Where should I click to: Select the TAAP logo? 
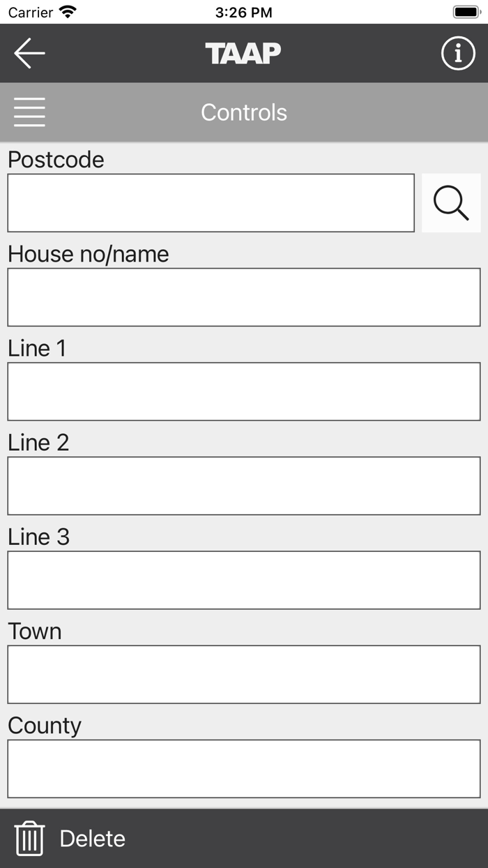244,52
